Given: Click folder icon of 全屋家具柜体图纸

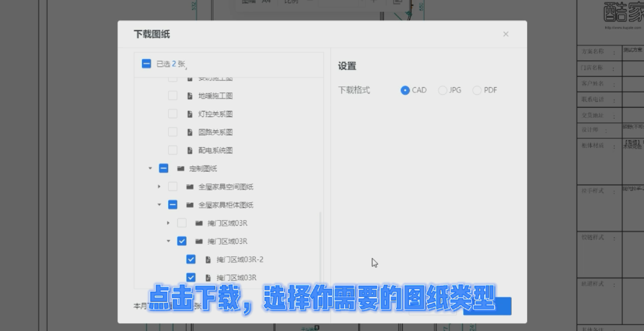Looking at the screenshot, I should (x=190, y=205).
